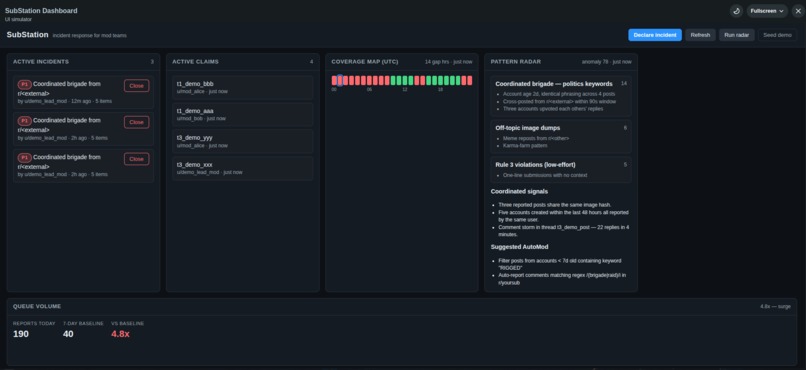Open the Rule 3 violations (low-effort) pattern

click(x=561, y=170)
